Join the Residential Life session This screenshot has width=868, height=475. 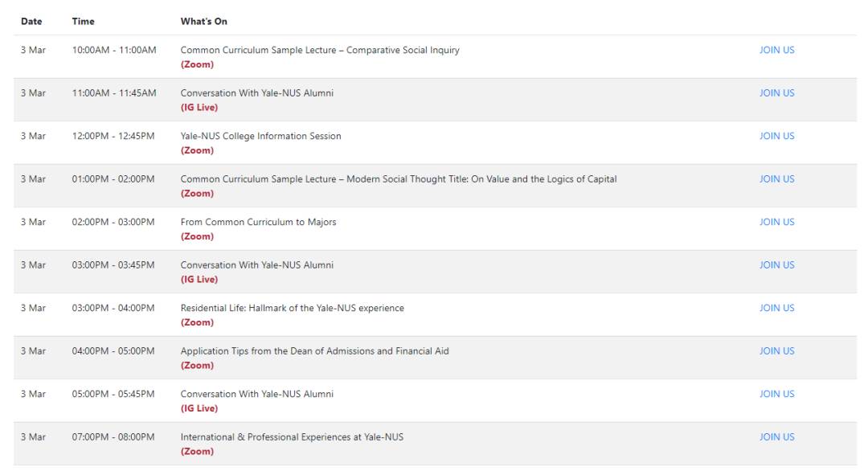pyautogui.click(x=776, y=308)
